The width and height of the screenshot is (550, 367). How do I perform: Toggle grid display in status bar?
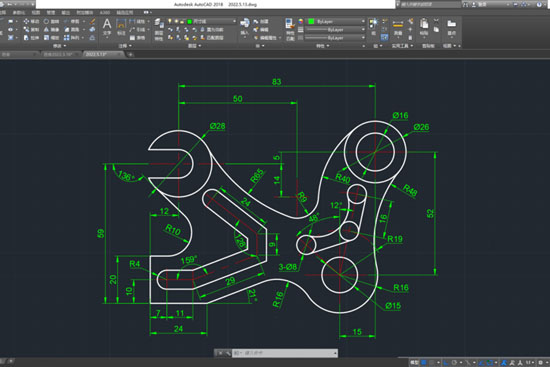tap(424, 362)
